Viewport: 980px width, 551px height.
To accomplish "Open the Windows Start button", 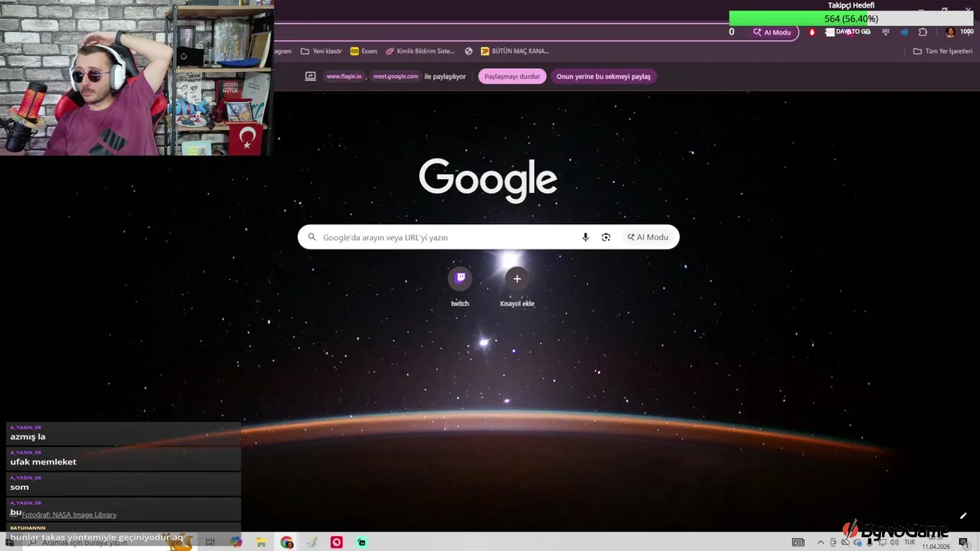I will click(x=8, y=542).
